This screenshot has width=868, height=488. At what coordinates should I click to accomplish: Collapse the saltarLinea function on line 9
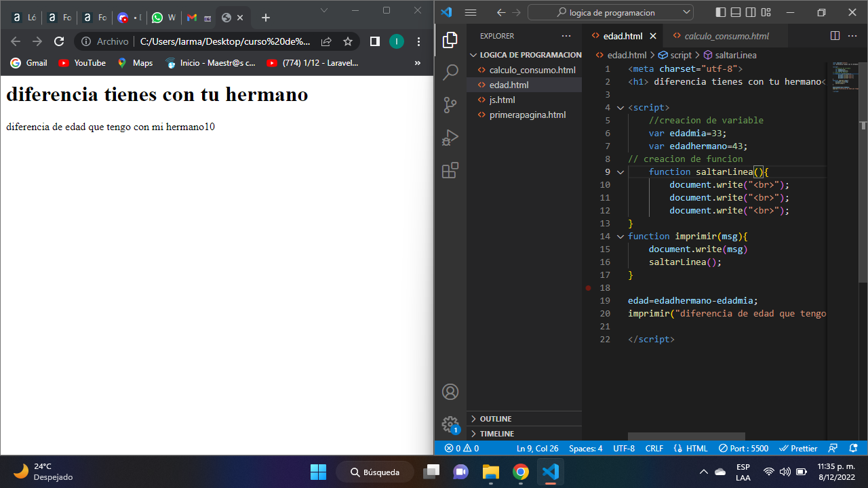point(620,171)
